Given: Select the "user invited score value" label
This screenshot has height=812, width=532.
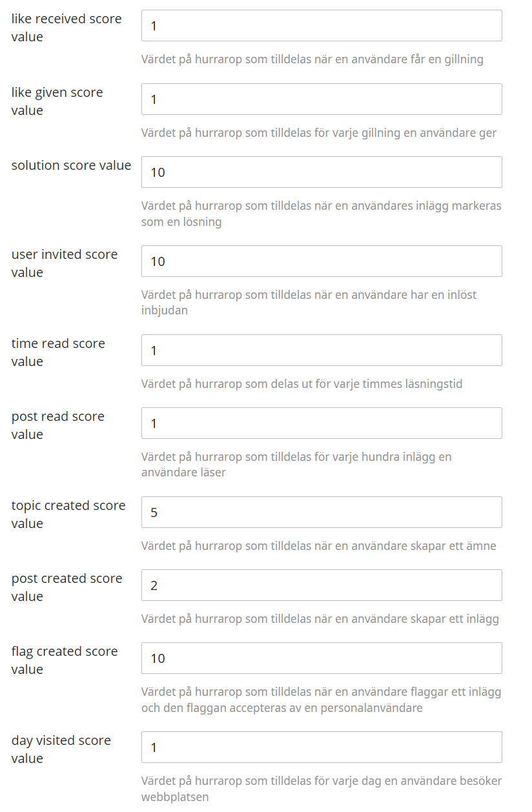Looking at the screenshot, I should [x=65, y=263].
